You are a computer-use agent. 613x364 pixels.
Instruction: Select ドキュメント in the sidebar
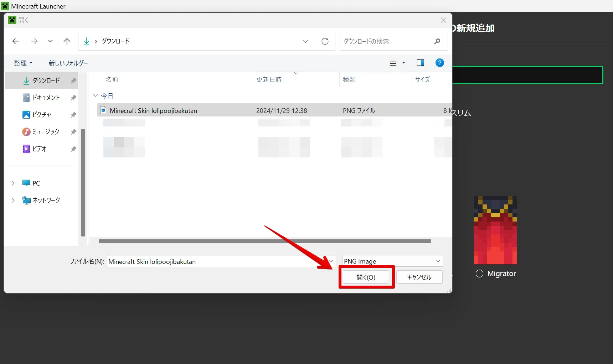pyautogui.click(x=41, y=98)
